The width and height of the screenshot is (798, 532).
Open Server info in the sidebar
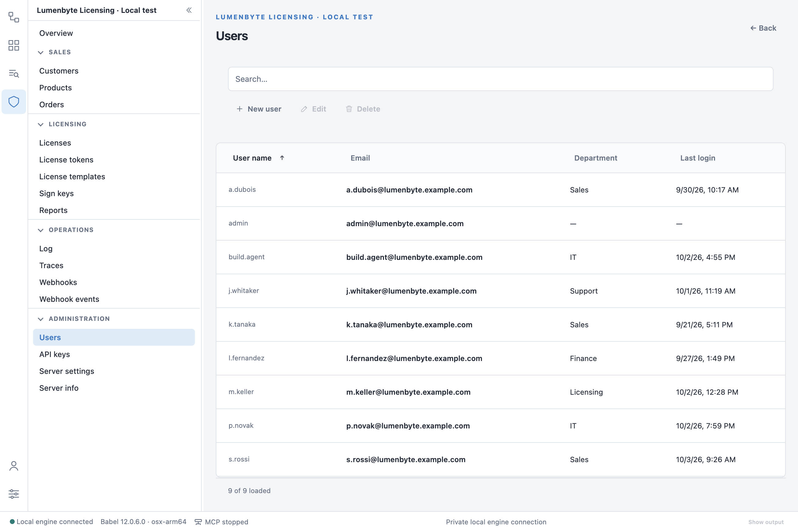pos(59,388)
